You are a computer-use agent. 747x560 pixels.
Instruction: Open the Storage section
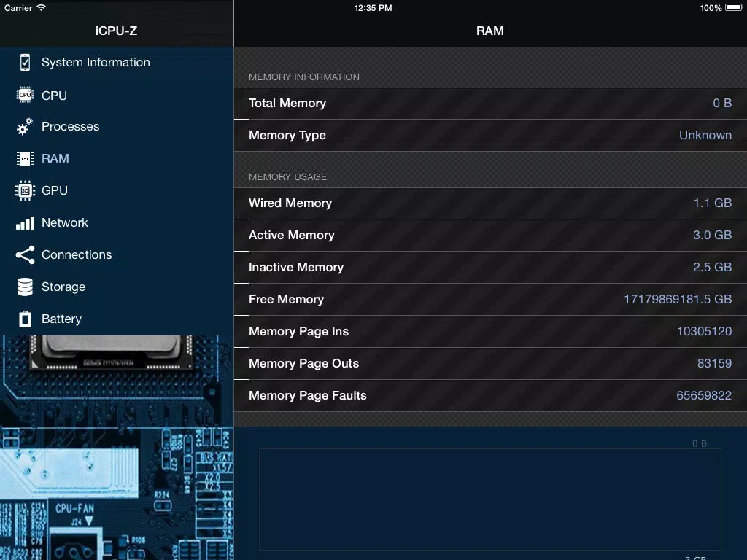click(x=63, y=287)
